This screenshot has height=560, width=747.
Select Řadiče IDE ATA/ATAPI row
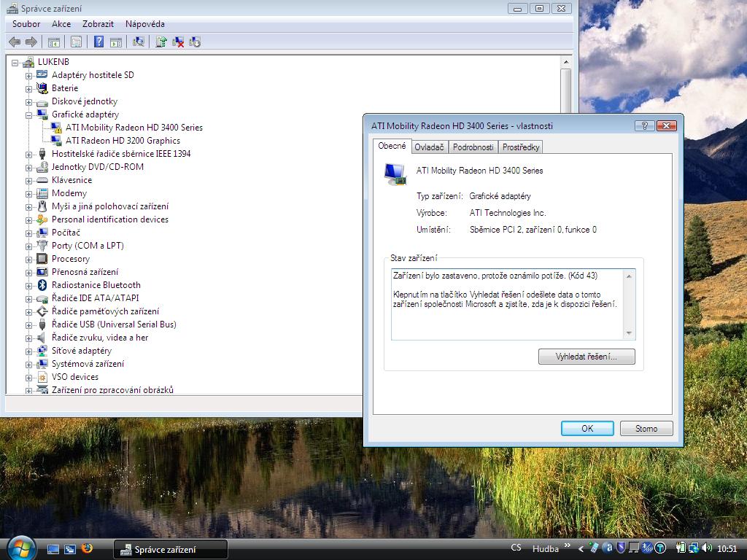point(96,298)
